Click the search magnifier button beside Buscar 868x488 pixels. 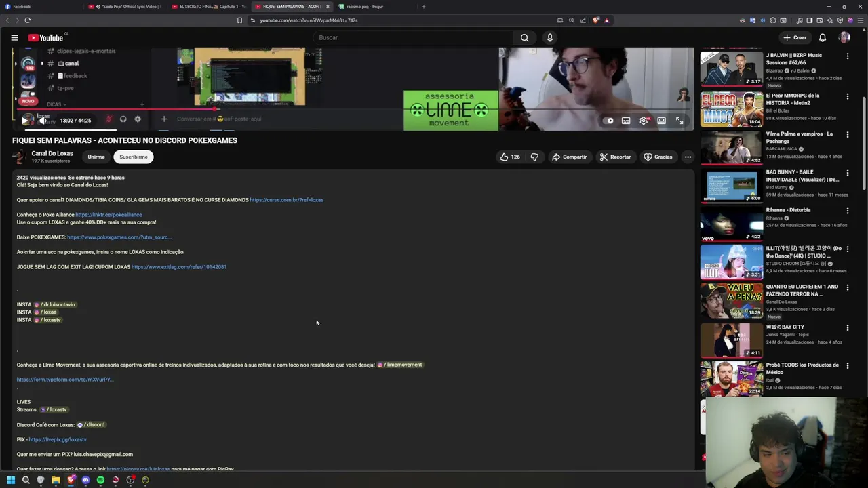click(x=524, y=37)
